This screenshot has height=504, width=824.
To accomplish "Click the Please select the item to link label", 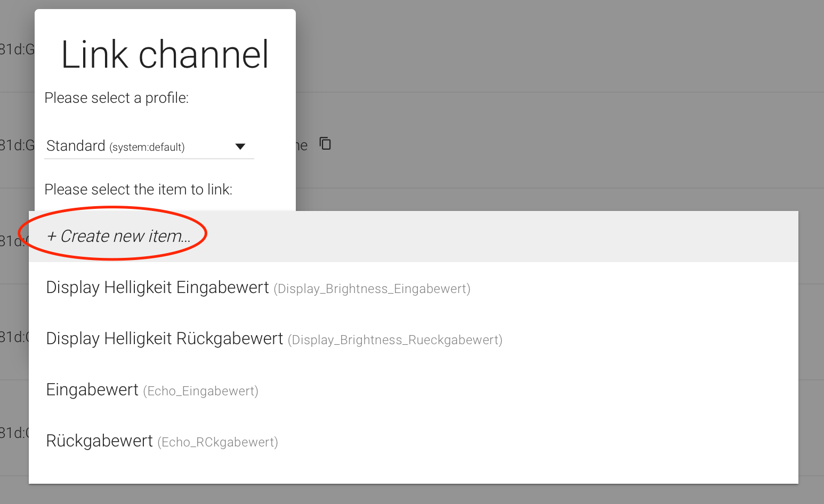I will (139, 190).
